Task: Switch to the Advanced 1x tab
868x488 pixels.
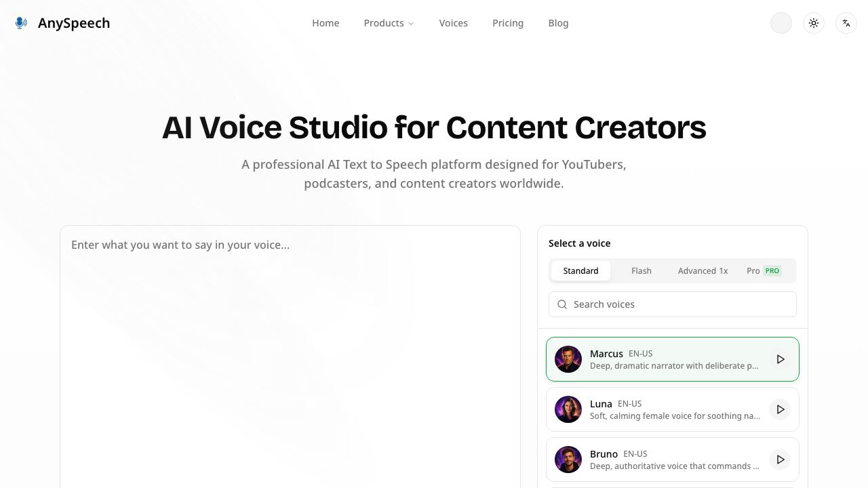Action: [x=703, y=270]
